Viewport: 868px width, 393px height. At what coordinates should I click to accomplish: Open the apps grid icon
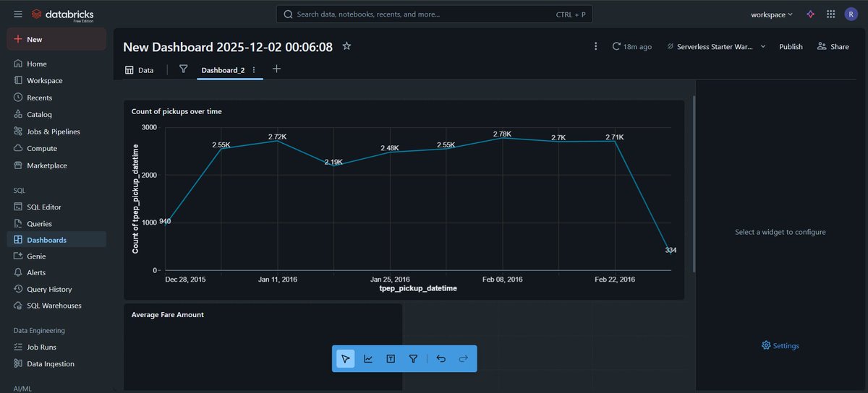coord(830,14)
